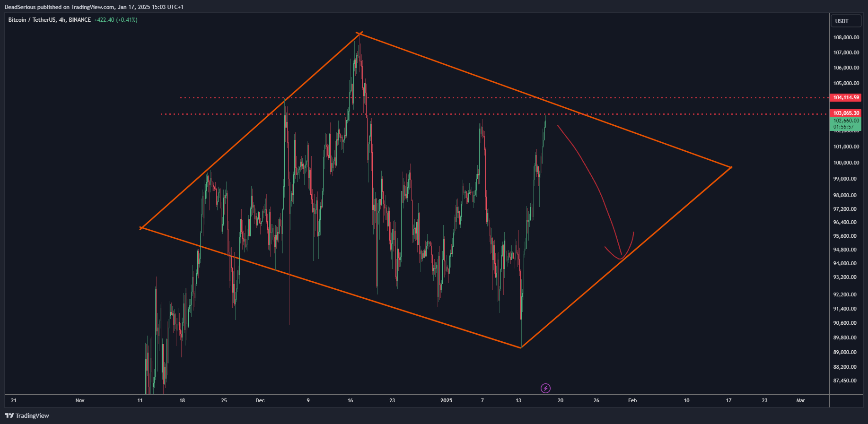Click the Dec label on time axis
Screen dimensions: 868x424
coord(260,400)
